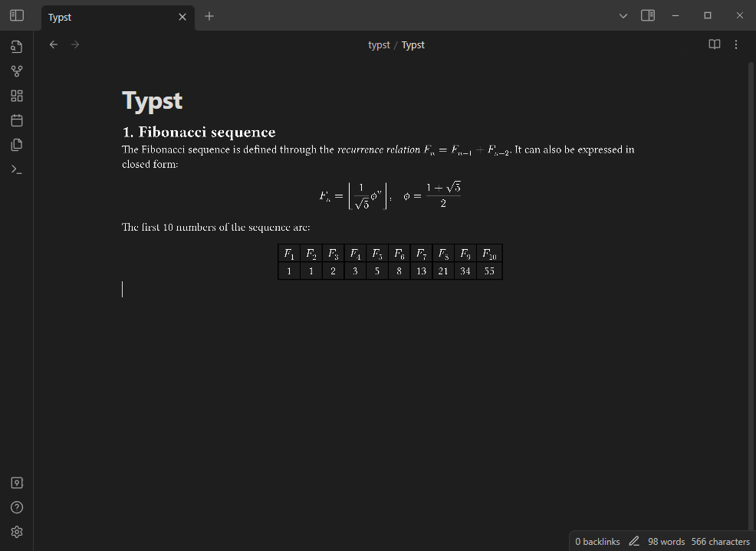
Task: Insert template icon in ribbon
Action: point(17,145)
